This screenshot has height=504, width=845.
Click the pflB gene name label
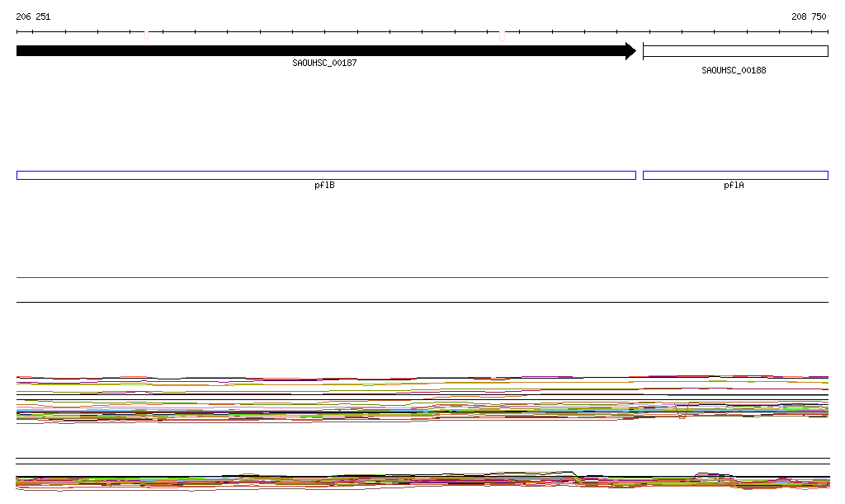click(324, 186)
